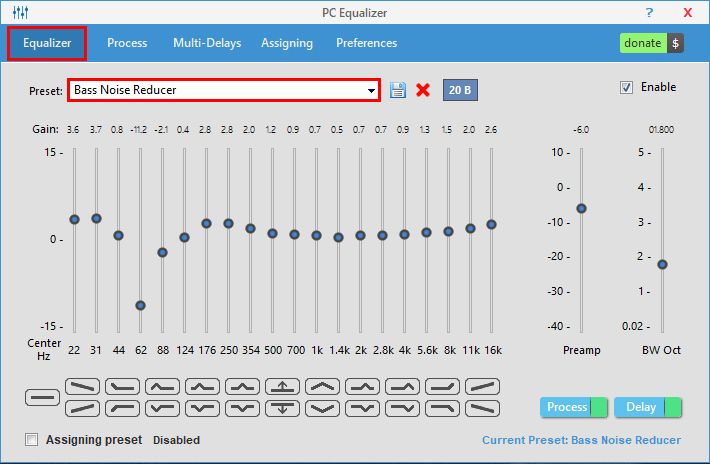Click the Bass Noise Reducer preset field

[x=224, y=90]
